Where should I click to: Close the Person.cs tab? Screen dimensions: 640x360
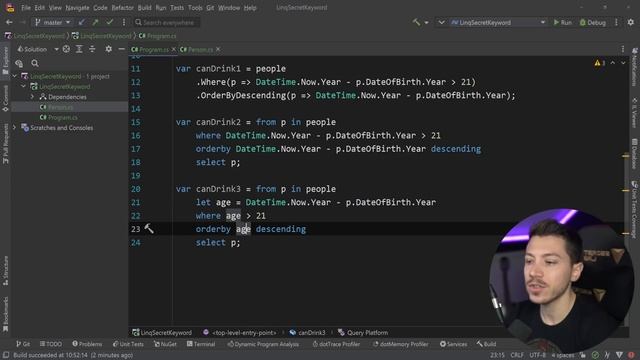click(218, 49)
